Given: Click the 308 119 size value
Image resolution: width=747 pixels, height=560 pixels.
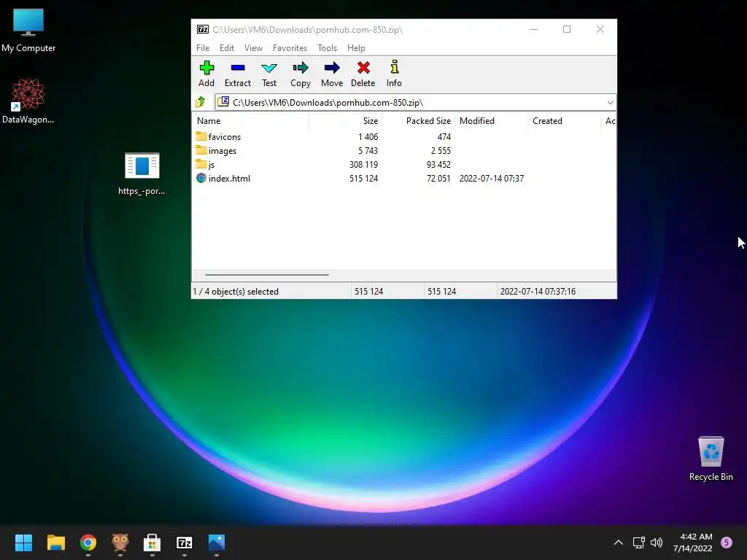Looking at the screenshot, I should [363, 164].
